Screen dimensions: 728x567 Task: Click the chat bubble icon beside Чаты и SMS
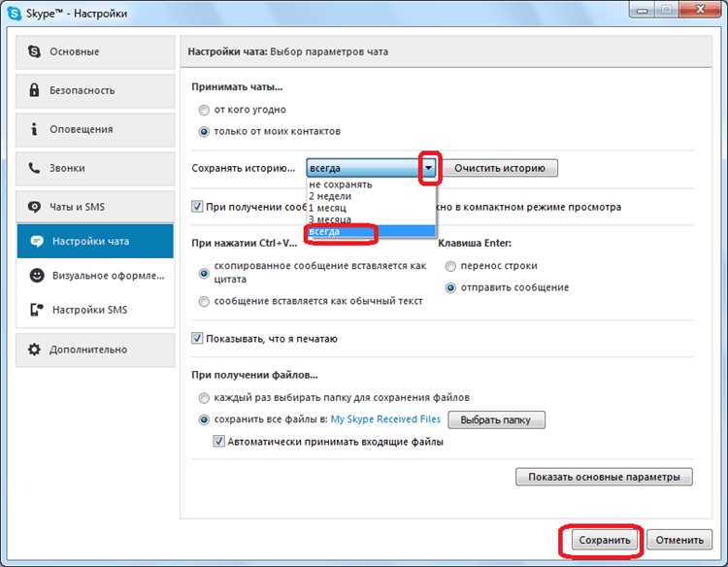(34, 207)
